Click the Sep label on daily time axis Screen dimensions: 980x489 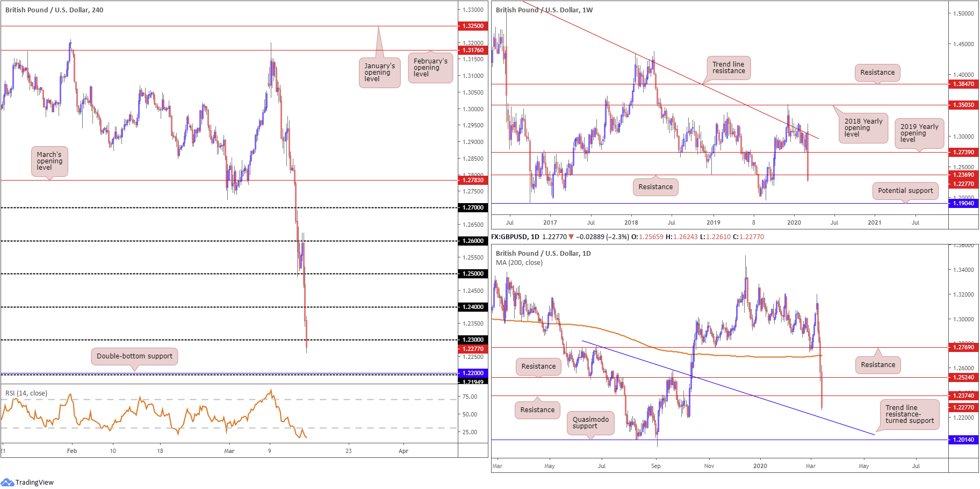tap(656, 466)
